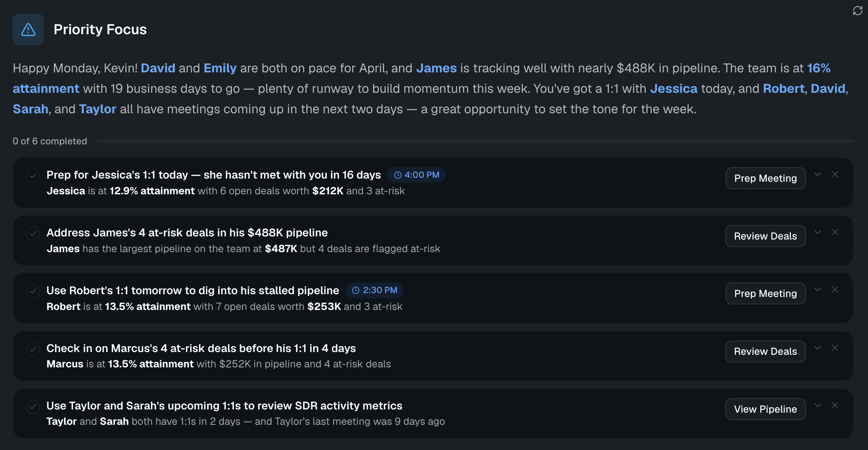Viewport: 868px width, 450px height.
Task: Expand the Taylor and Sarah task details
Action: point(818,405)
